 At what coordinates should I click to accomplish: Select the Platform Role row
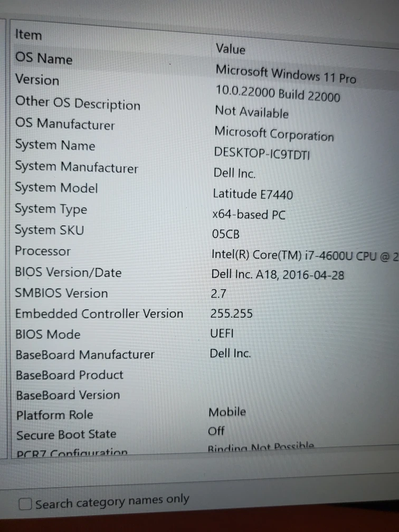(54, 415)
